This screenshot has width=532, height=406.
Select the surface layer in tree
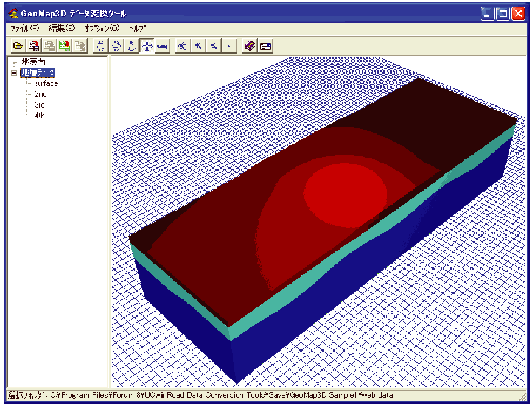(46, 83)
